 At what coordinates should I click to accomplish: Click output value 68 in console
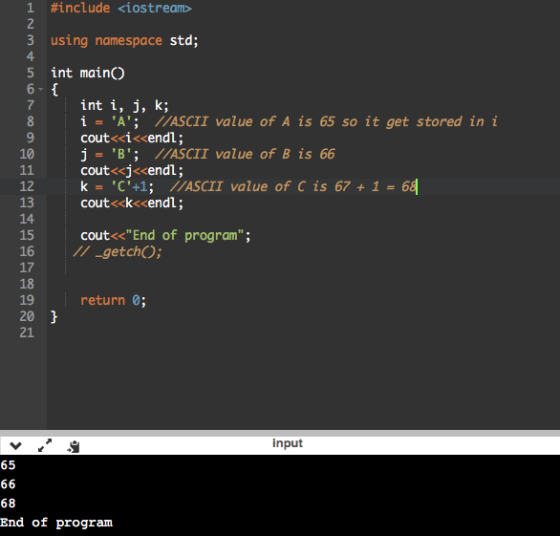click(8, 504)
